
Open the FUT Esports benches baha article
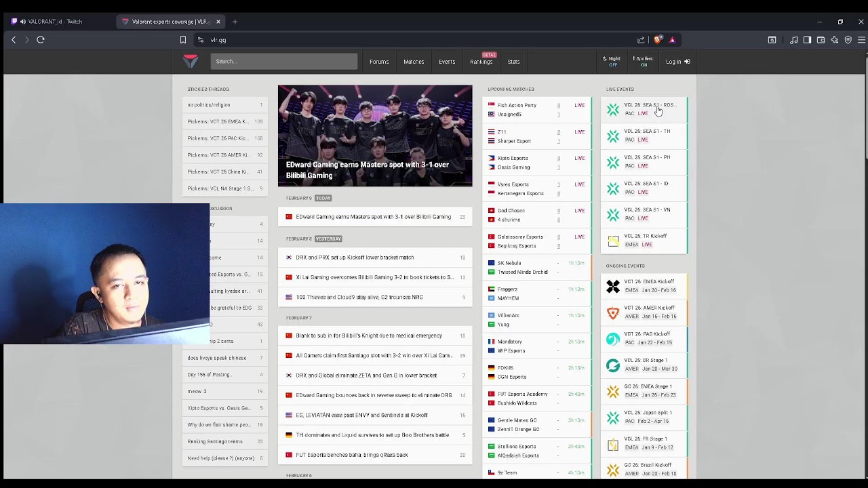point(375,455)
